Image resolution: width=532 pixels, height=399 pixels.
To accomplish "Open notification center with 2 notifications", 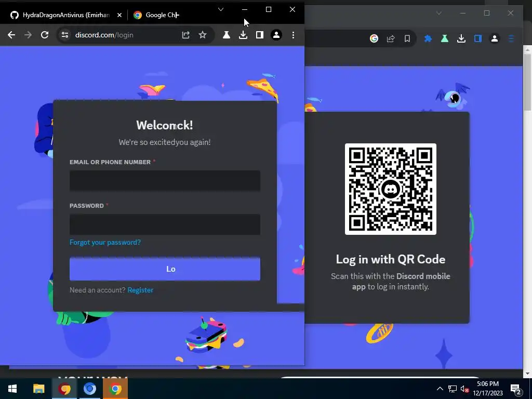I will [x=516, y=390].
